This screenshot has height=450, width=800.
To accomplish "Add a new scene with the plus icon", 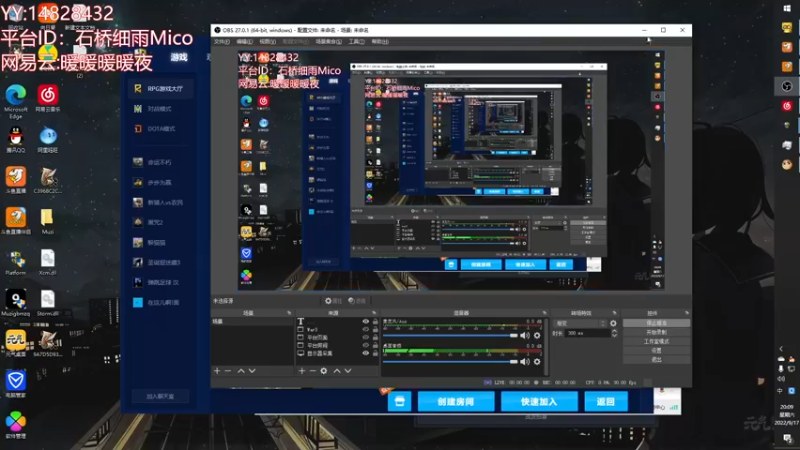I will pos(217,371).
